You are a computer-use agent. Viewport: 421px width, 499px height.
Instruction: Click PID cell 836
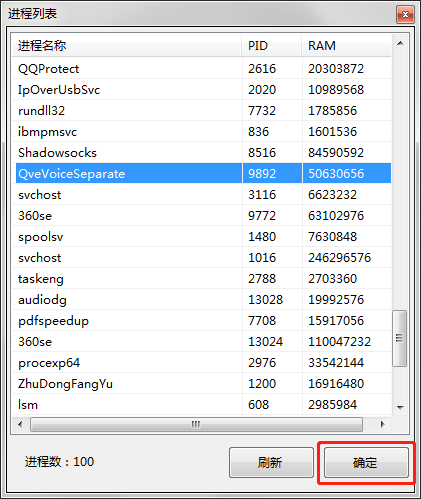click(258, 132)
